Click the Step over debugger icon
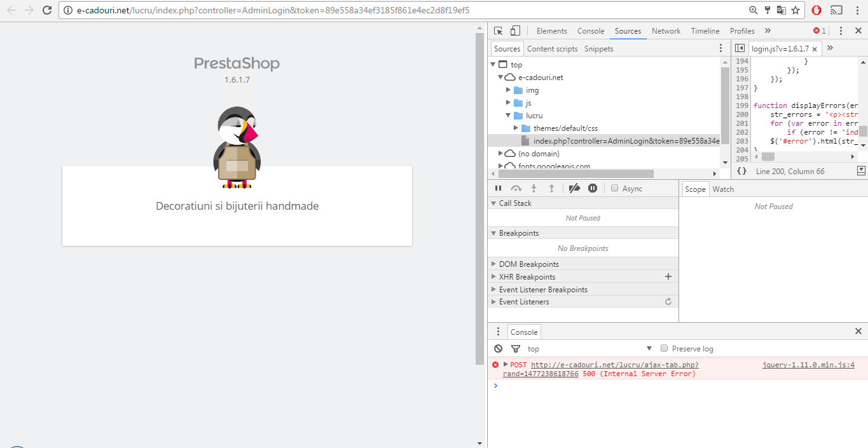 tap(516, 188)
